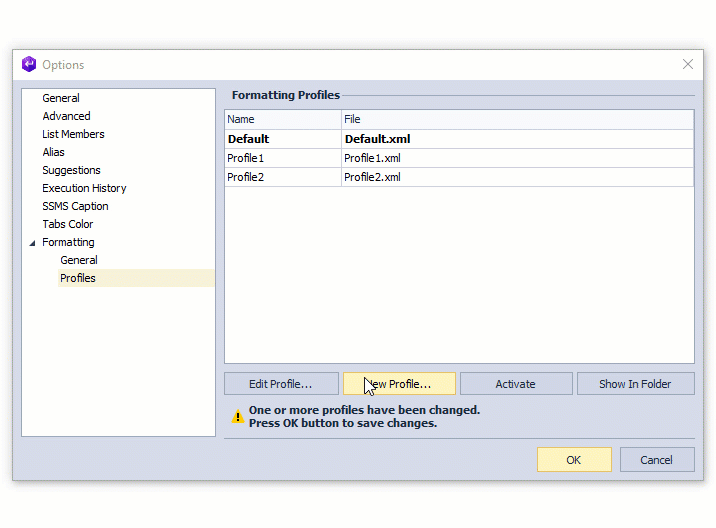The image size is (716, 528).
Task: Sort profiles by the Name column header
Action: 282,120
